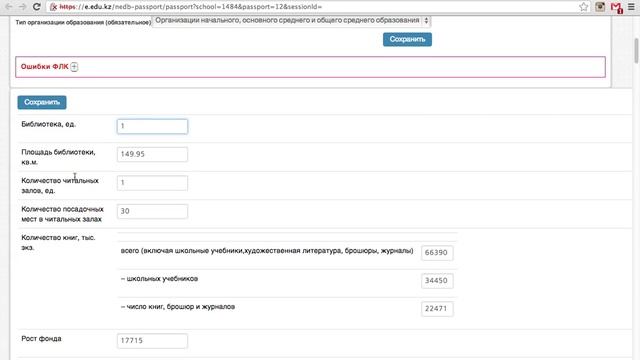Image resolution: width=640 pixels, height=360 pixels.
Task: Click the Площадь библиотеки field with 149.95
Action: click(152, 154)
